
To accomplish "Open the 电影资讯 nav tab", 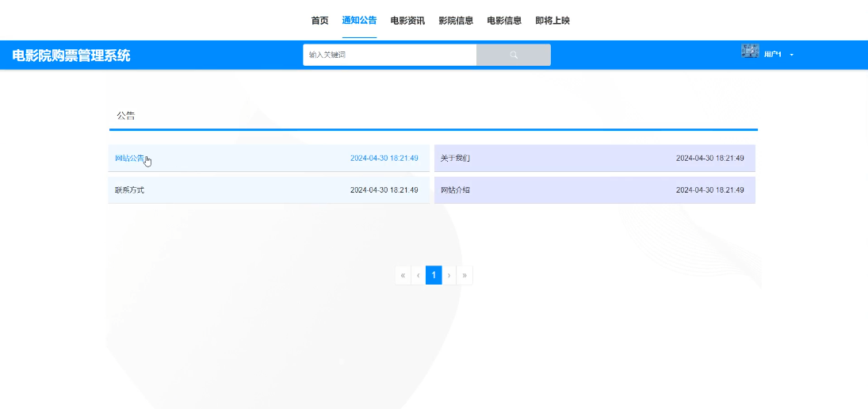I will [x=407, y=21].
